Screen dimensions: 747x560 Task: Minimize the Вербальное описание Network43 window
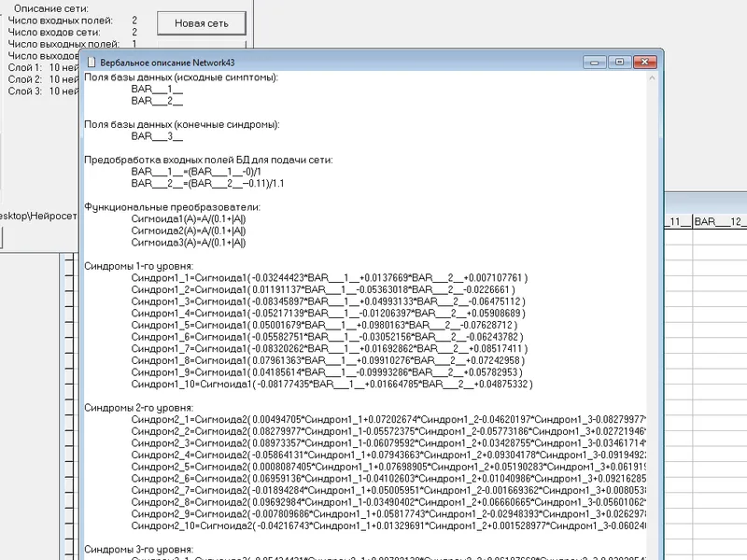[595, 62]
